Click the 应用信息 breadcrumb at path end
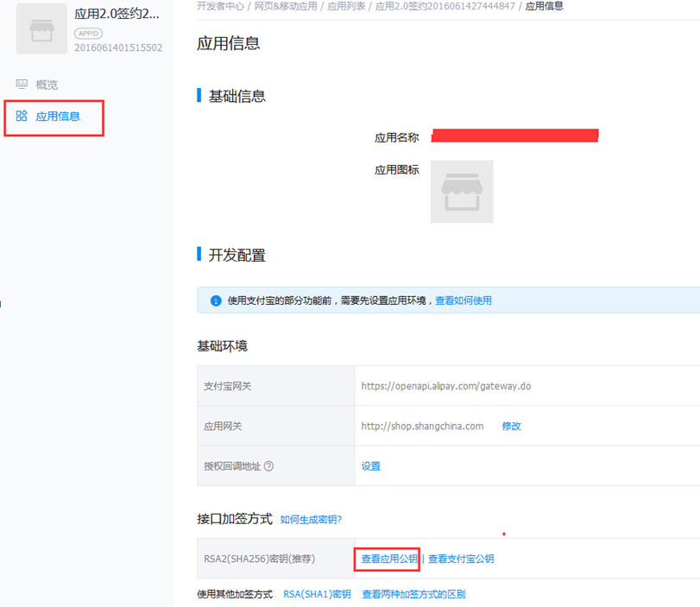The height and width of the screenshot is (607, 700). click(544, 6)
